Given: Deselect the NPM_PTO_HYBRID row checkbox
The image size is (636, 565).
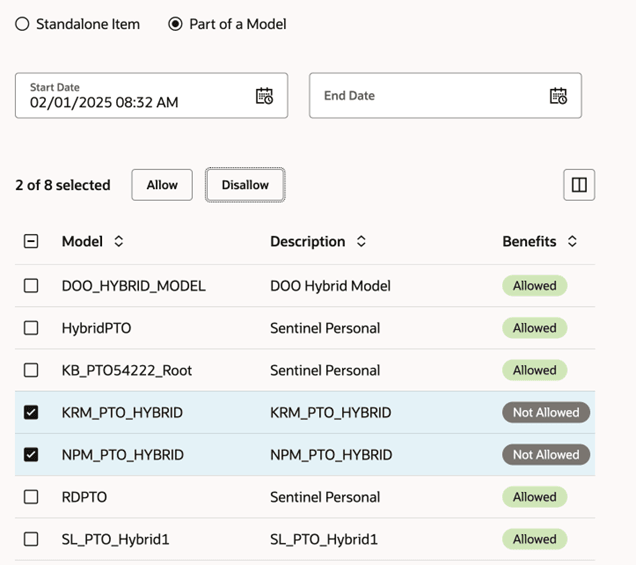Looking at the screenshot, I should point(31,455).
